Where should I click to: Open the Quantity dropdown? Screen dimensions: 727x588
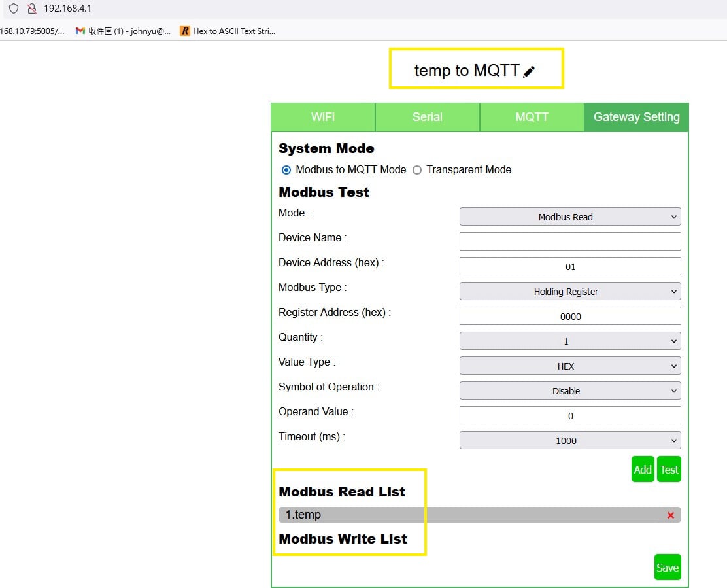(569, 341)
